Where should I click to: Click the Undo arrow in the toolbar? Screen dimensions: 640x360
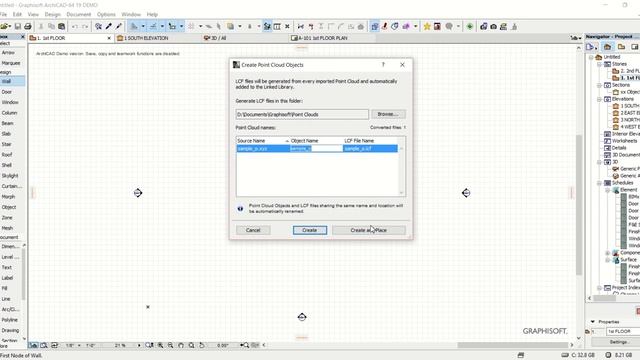(75, 27)
